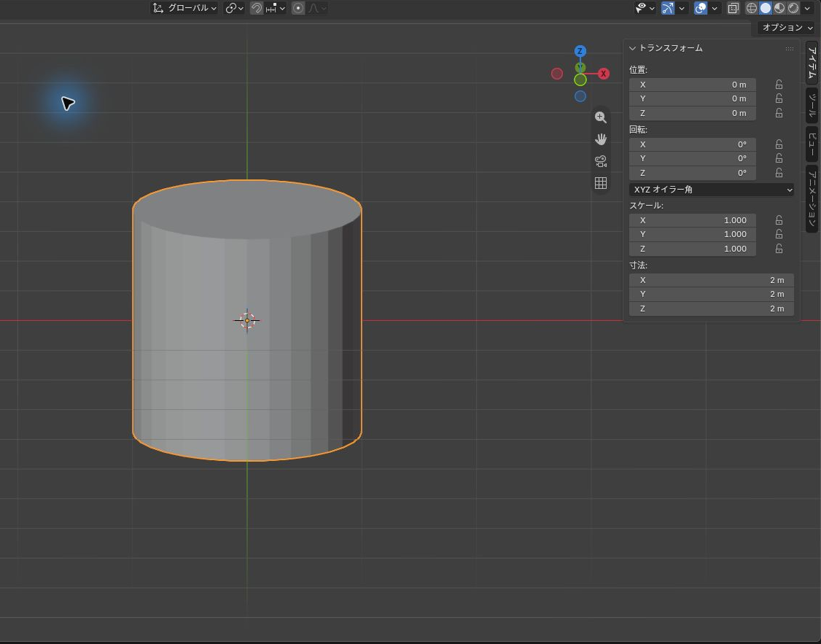This screenshot has height=644, width=821.
Task: Toggle viewport overlays button
Action: click(x=701, y=8)
